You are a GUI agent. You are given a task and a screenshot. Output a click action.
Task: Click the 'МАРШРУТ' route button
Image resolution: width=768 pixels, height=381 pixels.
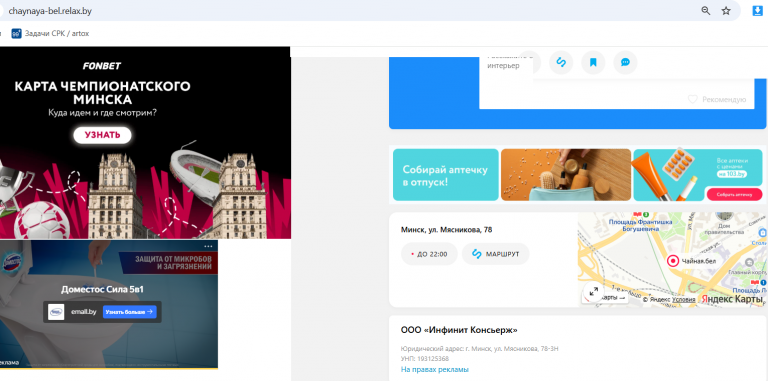pyautogui.click(x=496, y=254)
